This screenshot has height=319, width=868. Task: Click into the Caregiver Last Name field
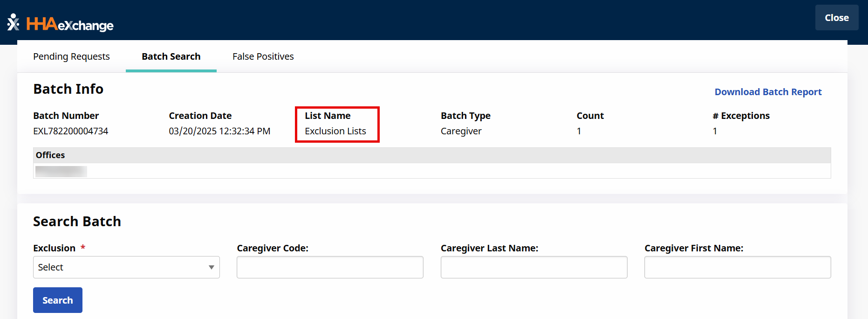pyautogui.click(x=533, y=267)
